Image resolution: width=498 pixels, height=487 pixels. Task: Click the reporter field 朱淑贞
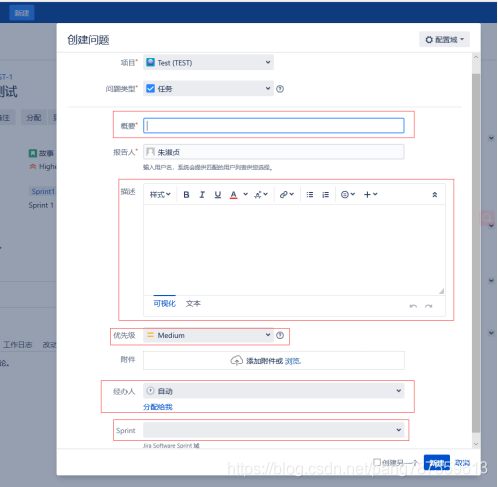click(x=274, y=152)
